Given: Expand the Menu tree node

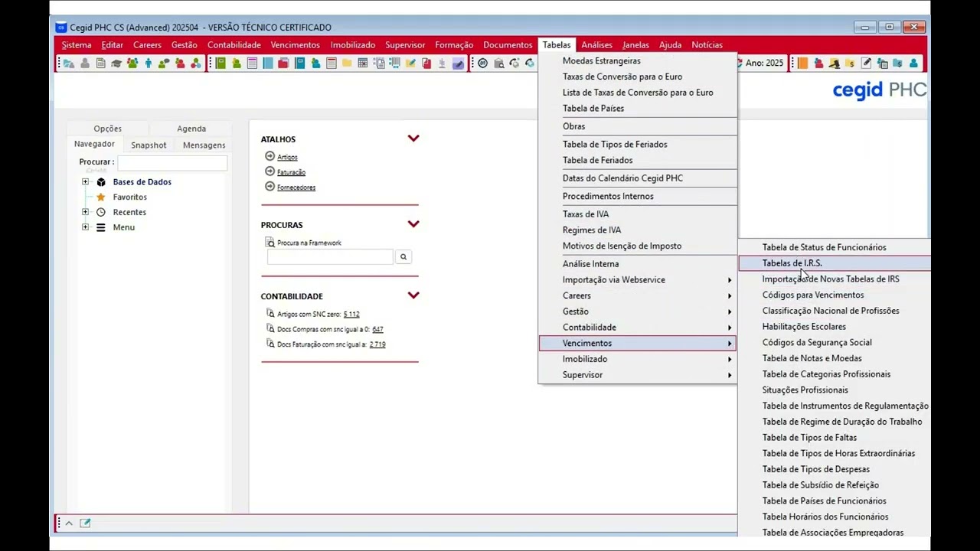Looking at the screenshot, I should click(85, 227).
